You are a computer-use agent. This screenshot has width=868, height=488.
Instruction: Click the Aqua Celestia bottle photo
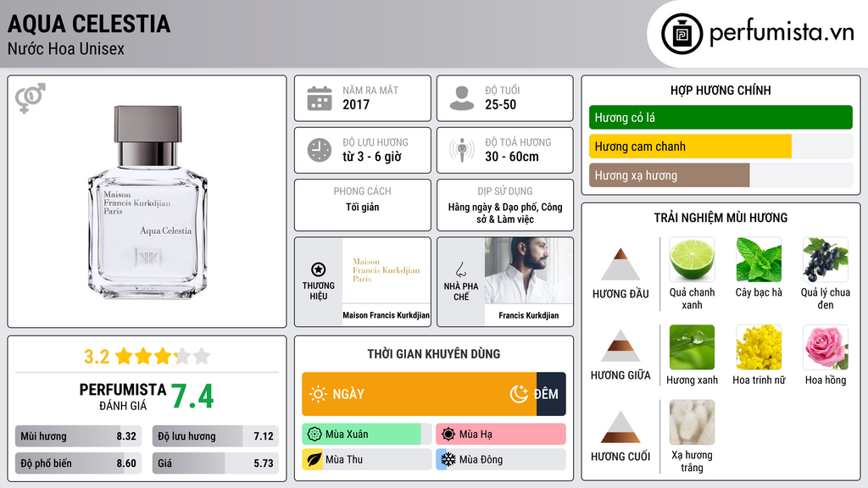click(147, 202)
